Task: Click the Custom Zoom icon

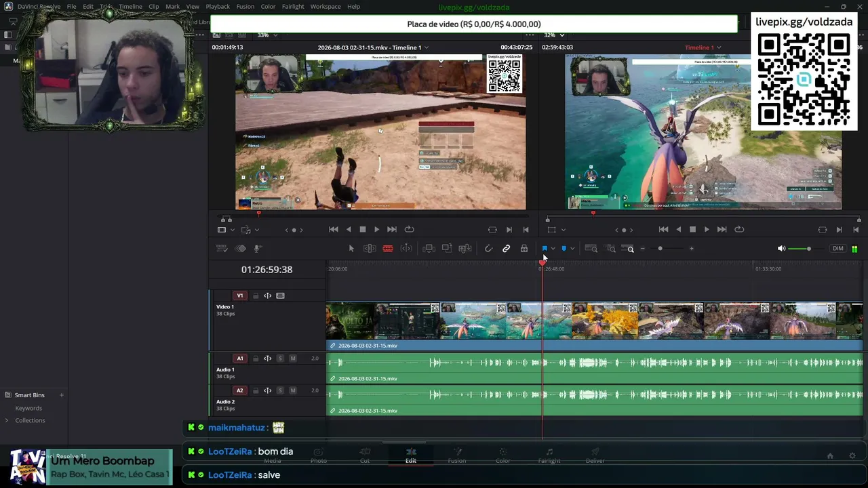Action: (x=628, y=249)
